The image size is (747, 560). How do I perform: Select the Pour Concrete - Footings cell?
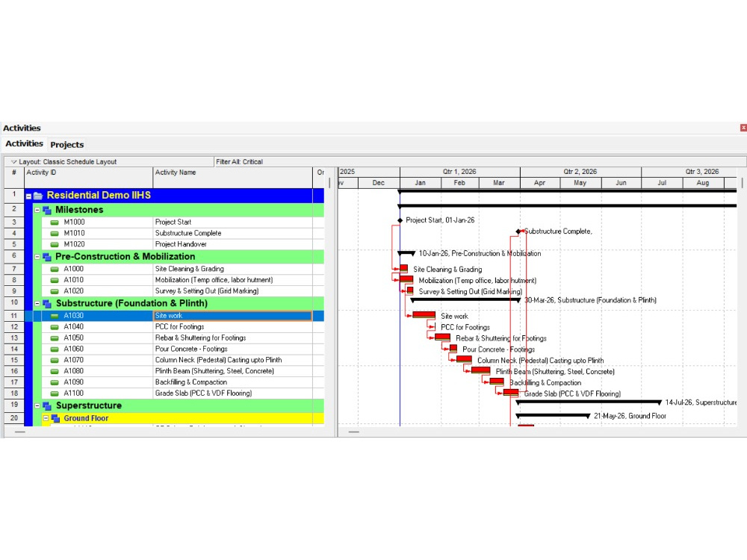pos(232,349)
